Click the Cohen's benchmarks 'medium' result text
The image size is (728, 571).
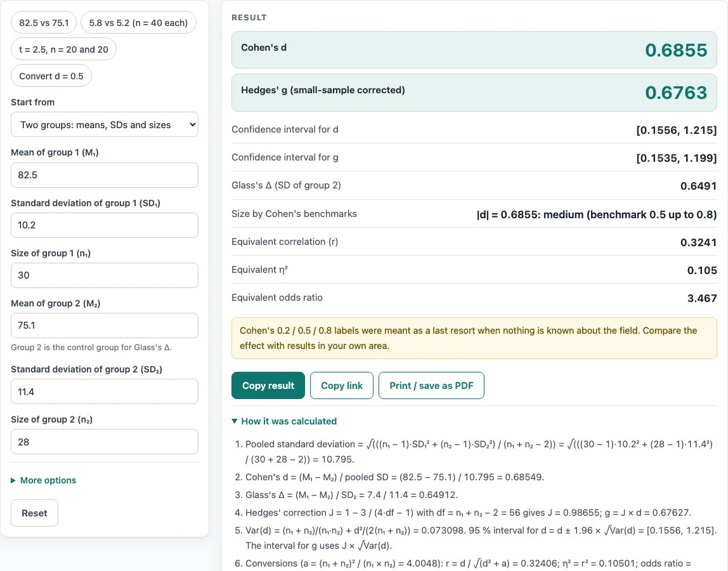tap(597, 214)
